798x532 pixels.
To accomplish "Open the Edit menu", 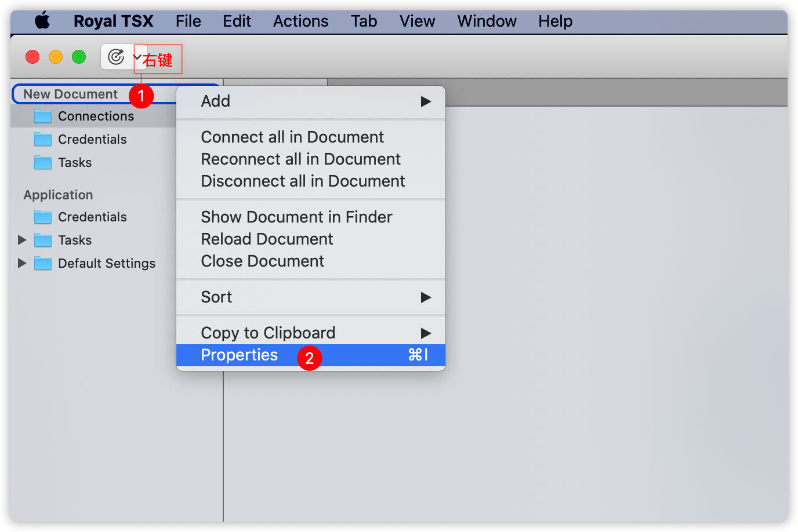I will tap(237, 21).
